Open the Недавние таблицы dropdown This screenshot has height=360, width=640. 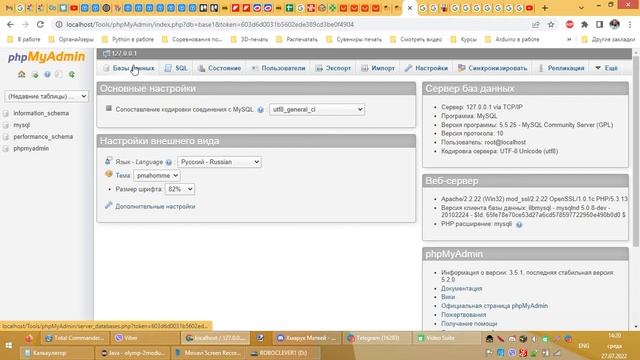[x=46, y=96]
